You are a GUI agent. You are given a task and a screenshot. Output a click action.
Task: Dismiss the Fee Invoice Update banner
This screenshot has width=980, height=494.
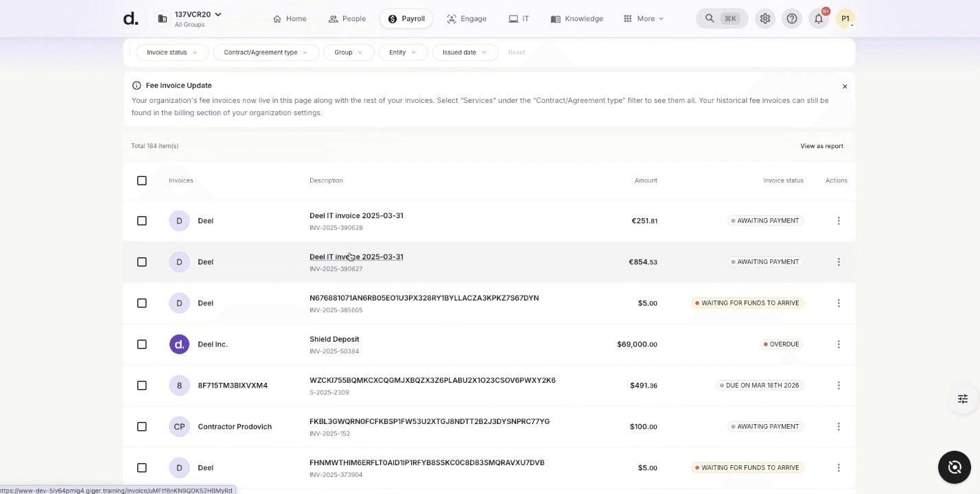845,86
